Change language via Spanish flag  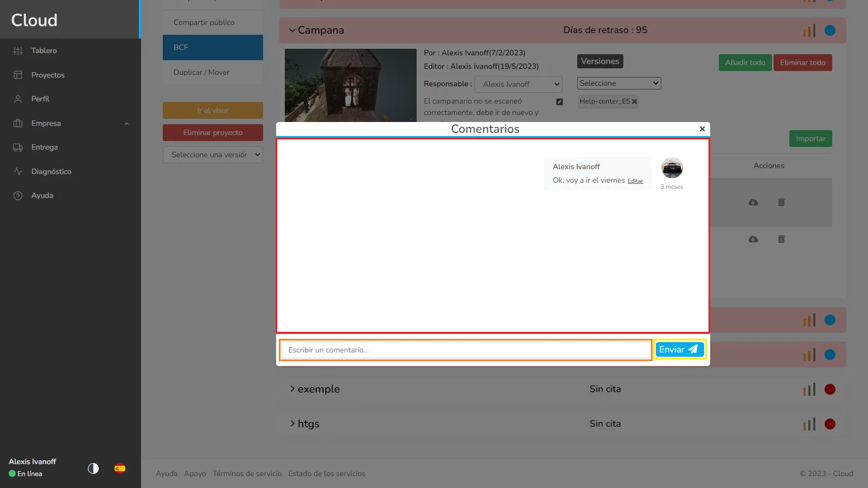click(x=120, y=468)
